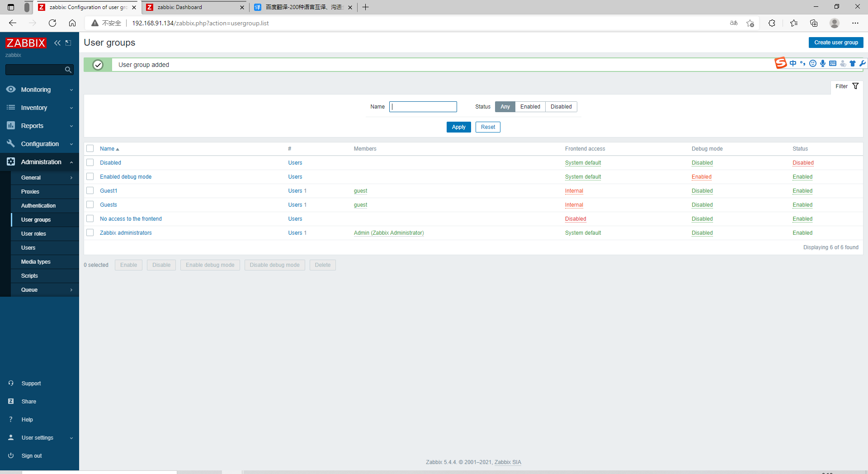Click the Configuration wrench icon
Viewport: 868px width, 474px height.
click(x=11, y=143)
